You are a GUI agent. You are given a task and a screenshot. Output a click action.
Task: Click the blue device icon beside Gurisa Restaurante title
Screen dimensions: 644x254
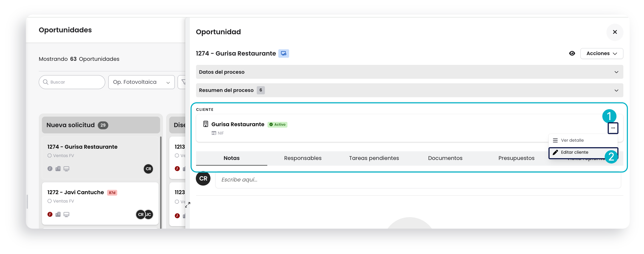pos(283,53)
